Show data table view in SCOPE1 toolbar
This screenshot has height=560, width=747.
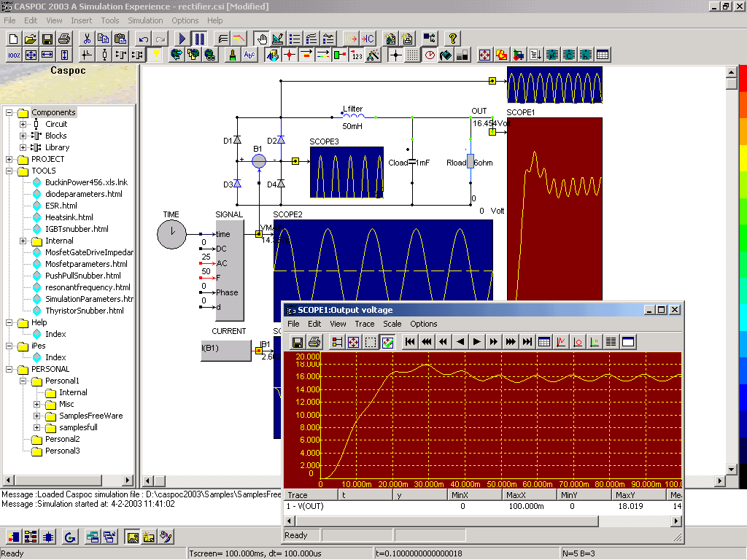[x=543, y=342]
